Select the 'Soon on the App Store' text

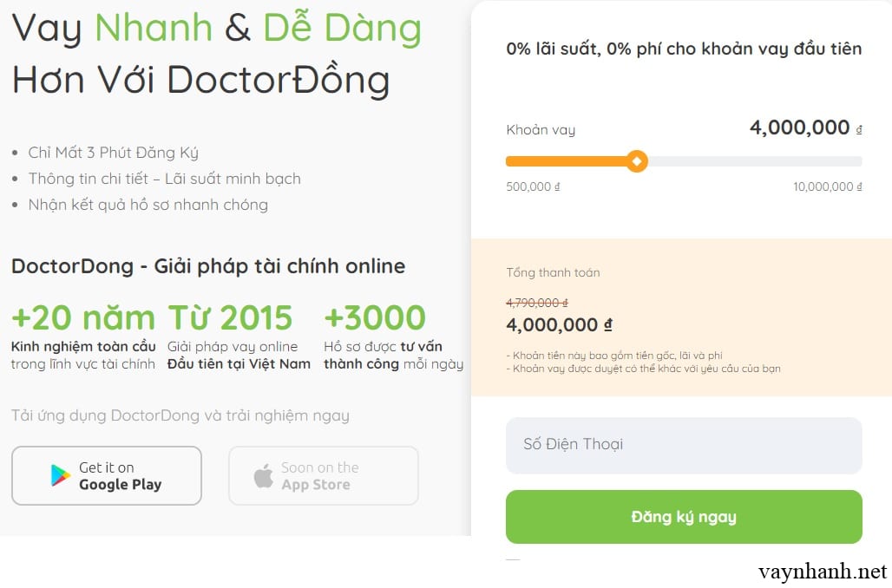(x=319, y=476)
